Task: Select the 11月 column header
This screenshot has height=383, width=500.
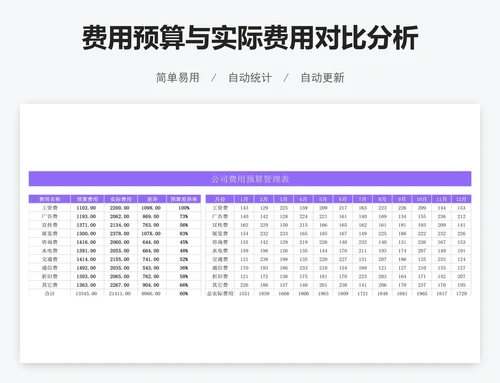Action: 442,199
